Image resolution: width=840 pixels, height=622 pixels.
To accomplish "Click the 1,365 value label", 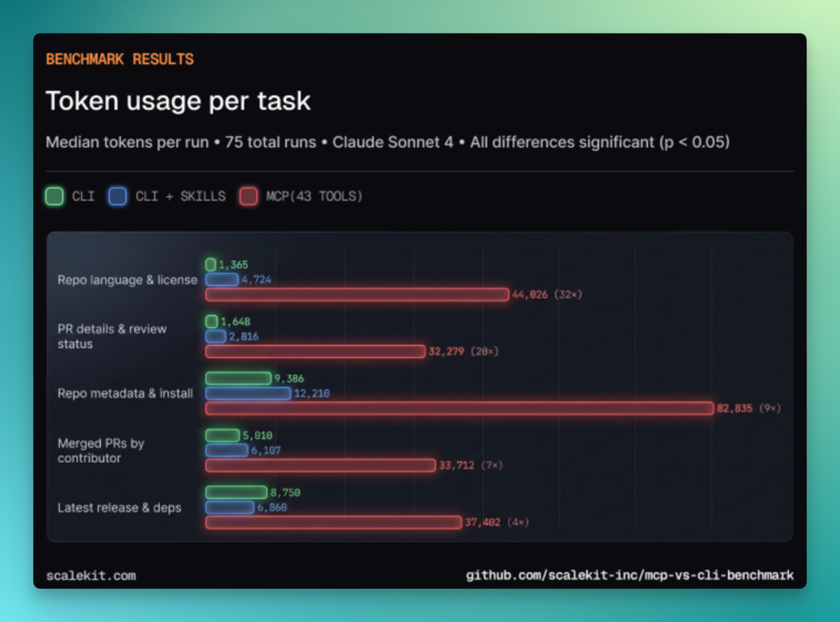I will click(233, 264).
